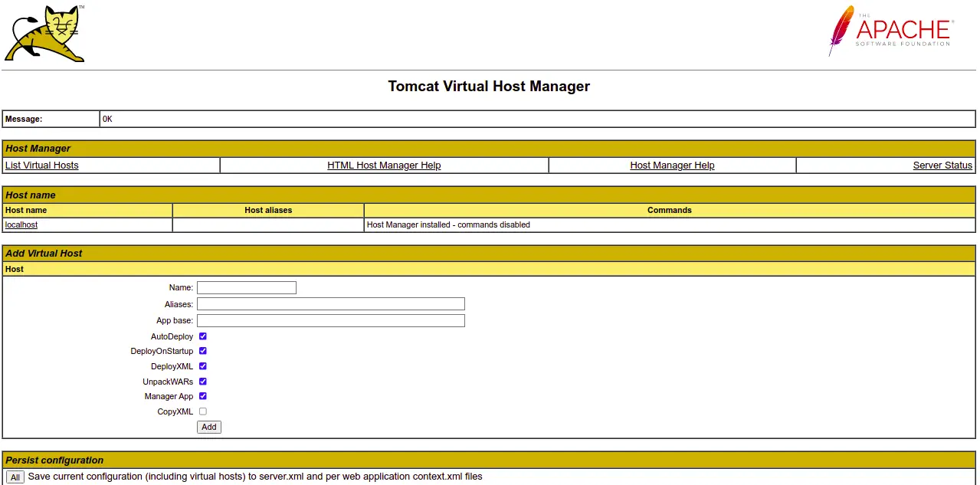The image size is (980, 485).
Task: Uncheck the AutoDeploy checkbox
Action: point(203,336)
